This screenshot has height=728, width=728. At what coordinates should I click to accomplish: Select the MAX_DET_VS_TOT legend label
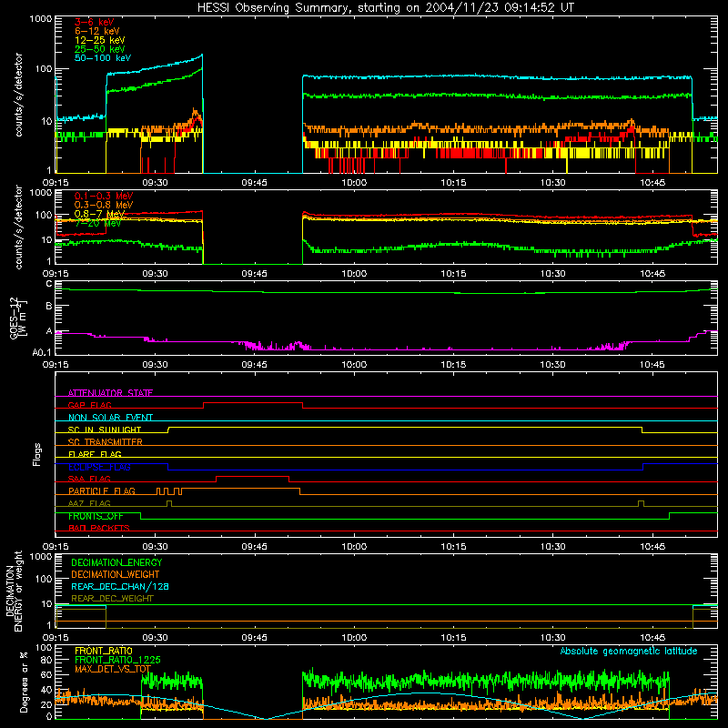coord(113,669)
